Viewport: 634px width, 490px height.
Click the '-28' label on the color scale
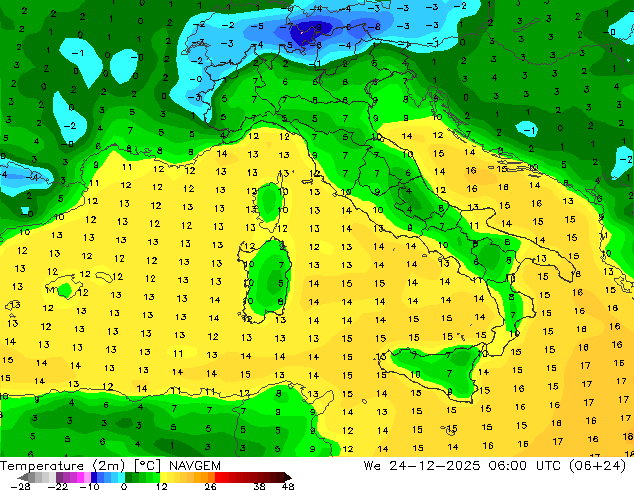coord(20,486)
